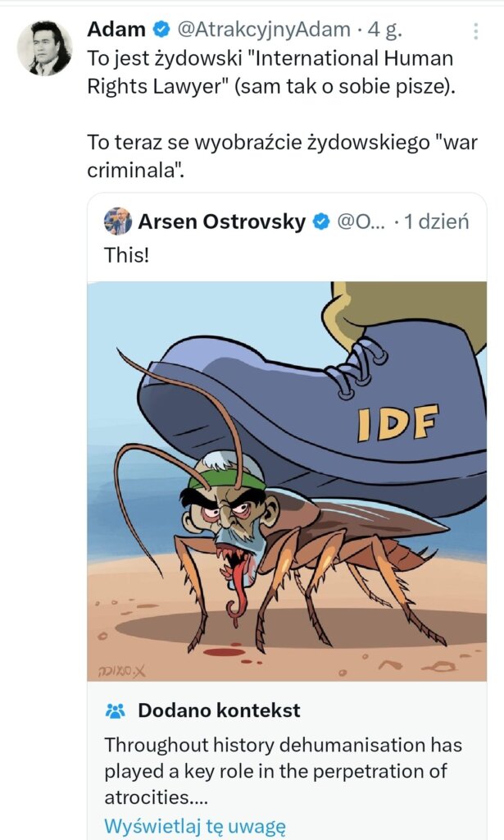Screen dimensions: 504x840
Task: Open note text about dehumanisation
Action: (283, 771)
